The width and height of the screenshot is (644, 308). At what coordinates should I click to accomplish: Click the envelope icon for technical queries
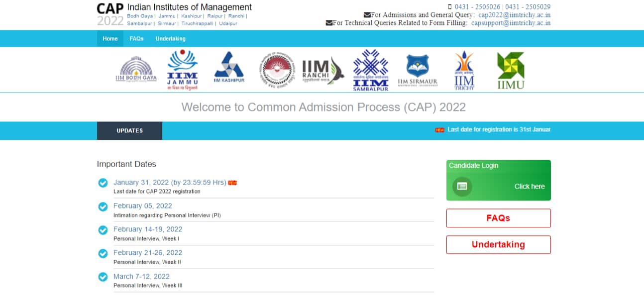click(x=330, y=22)
